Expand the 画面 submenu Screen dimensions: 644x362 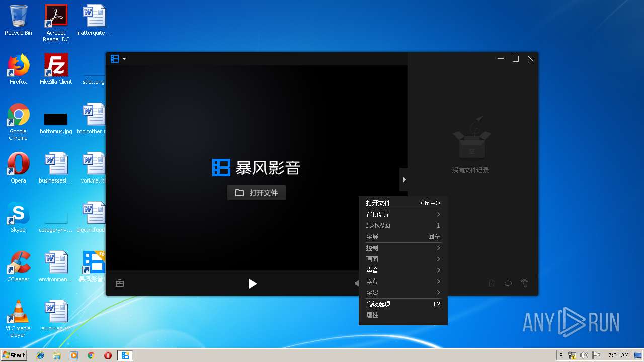tap(403, 259)
